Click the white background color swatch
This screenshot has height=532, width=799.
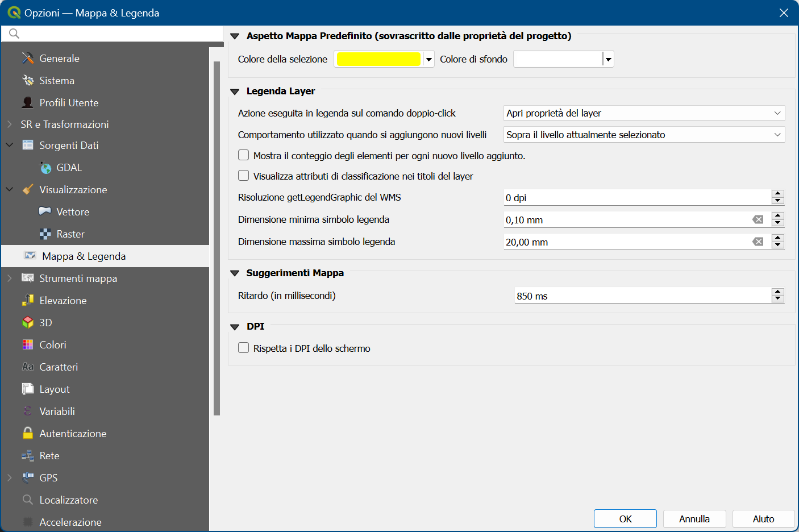click(558, 59)
